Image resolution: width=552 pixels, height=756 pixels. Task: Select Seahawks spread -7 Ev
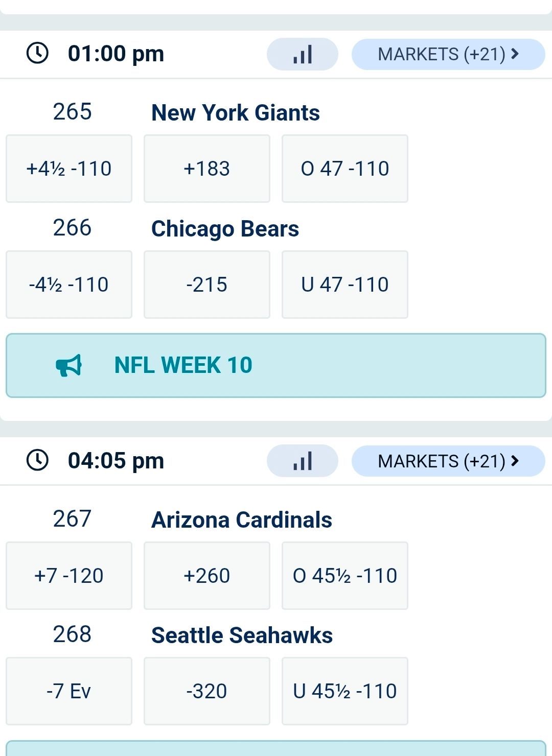tap(69, 691)
